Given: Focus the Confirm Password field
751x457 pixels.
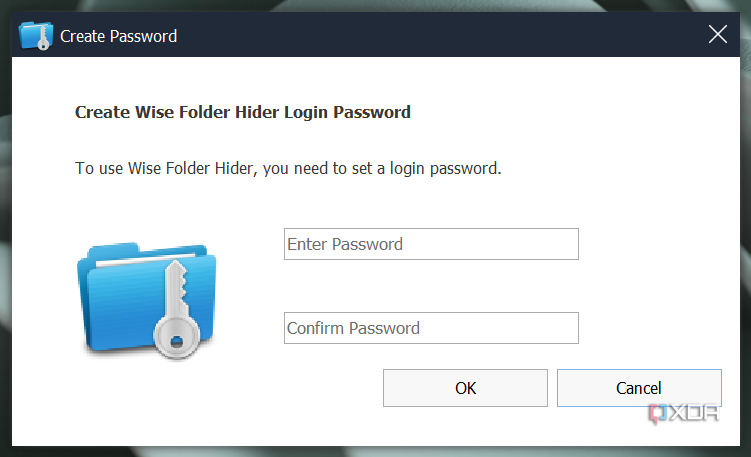Looking at the screenshot, I should [431, 328].
